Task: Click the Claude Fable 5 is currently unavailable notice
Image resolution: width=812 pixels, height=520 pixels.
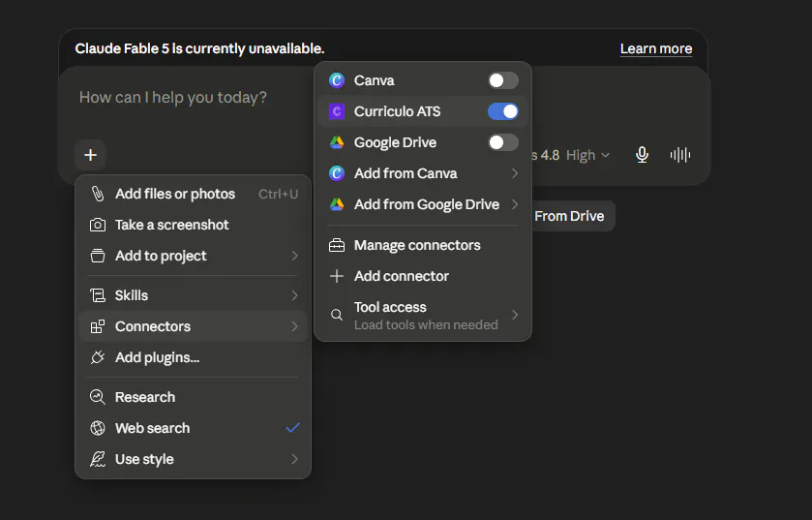Action: coord(199,48)
